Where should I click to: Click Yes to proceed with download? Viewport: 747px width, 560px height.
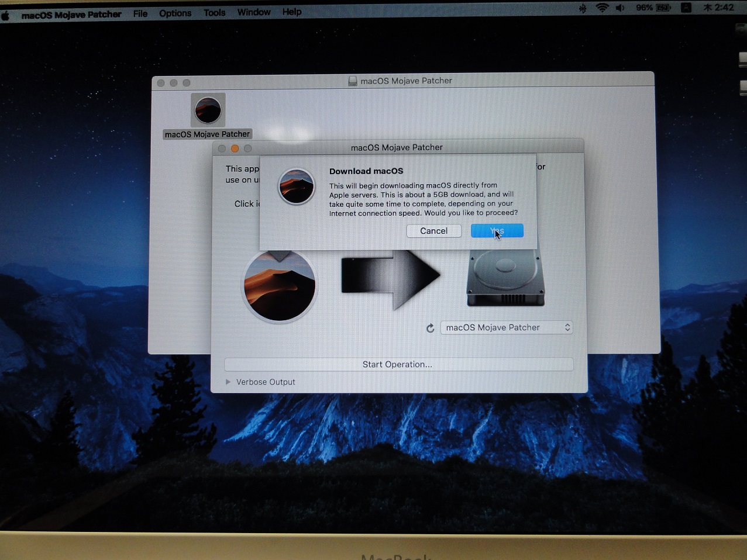pyautogui.click(x=497, y=231)
